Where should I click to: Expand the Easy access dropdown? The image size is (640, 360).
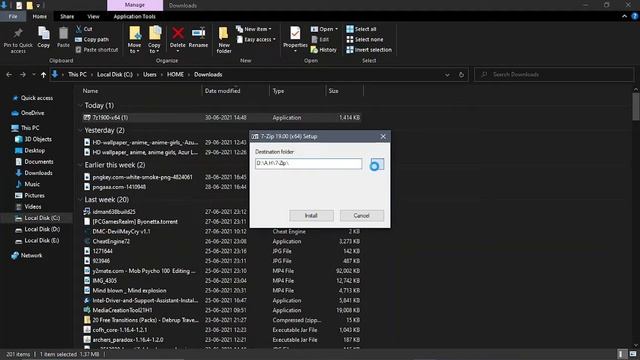[256, 40]
